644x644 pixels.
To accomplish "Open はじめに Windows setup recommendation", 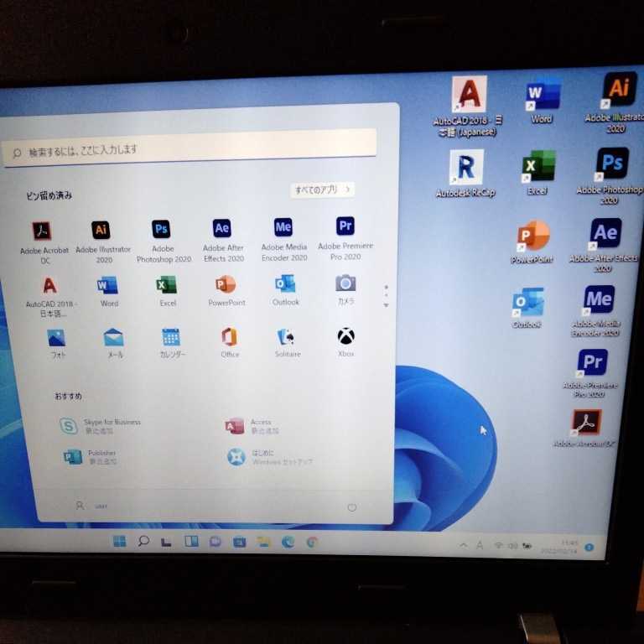I will (270, 457).
